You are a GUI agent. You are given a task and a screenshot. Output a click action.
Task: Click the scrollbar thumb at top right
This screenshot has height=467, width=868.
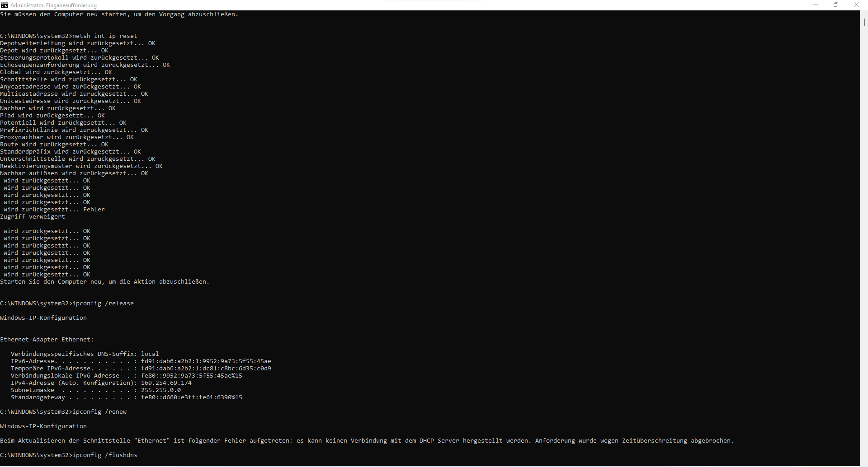coord(864,23)
